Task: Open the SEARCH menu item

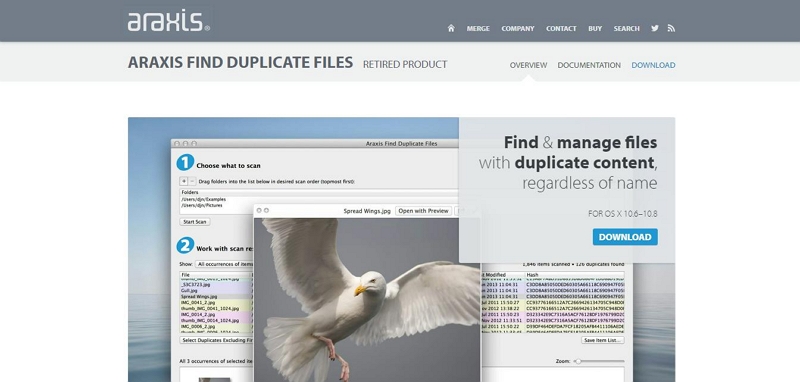Action: [627, 29]
